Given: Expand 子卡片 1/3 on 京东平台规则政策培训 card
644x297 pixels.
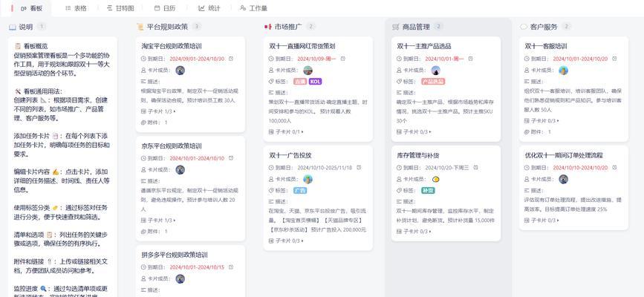Looking at the screenshot, I should pyautogui.click(x=158, y=221).
